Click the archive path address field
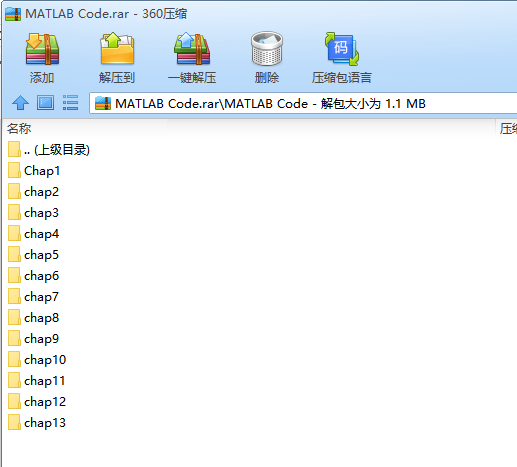Viewport: 517px width, 467px height. pos(303,104)
